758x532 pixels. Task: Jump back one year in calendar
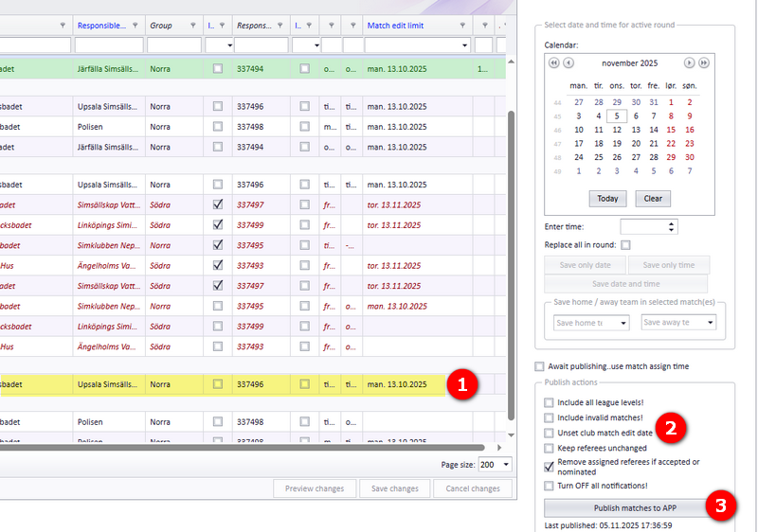(x=553, y=62)
